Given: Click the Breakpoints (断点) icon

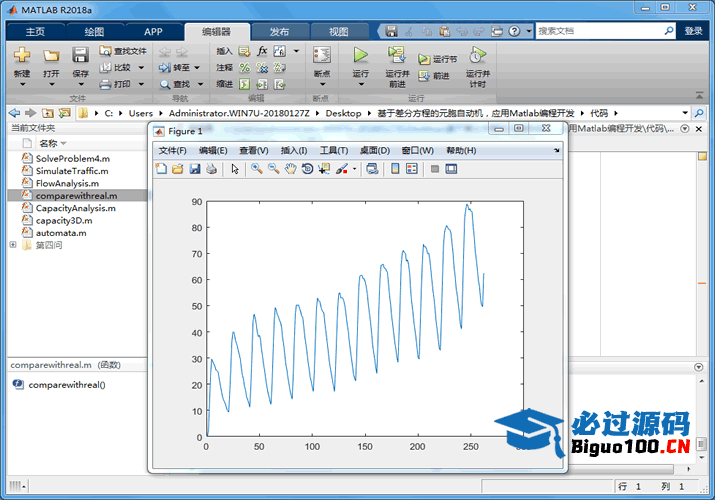Looking at the screenshot, I should [x=321, y=55].
